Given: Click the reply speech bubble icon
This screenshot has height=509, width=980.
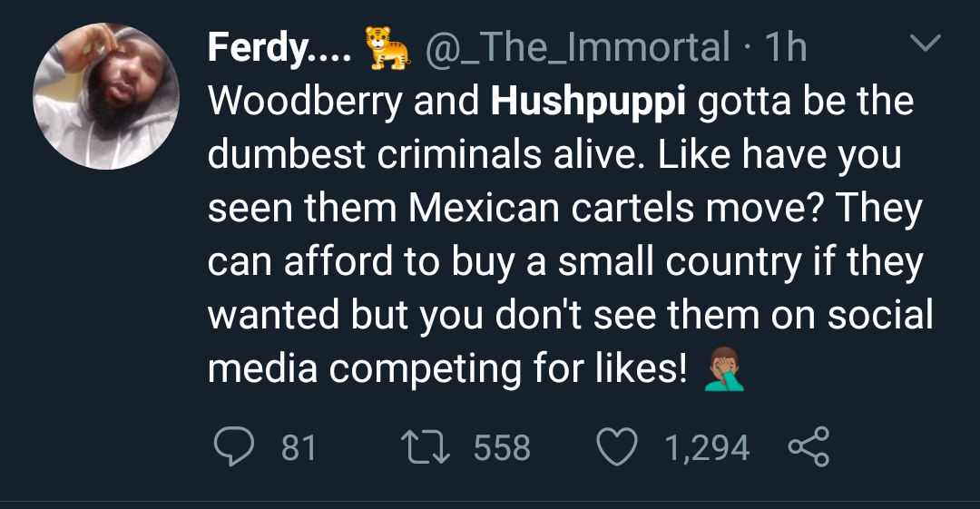Looking at the screenshot, I should pyautogui.click(x=234, y=447).
